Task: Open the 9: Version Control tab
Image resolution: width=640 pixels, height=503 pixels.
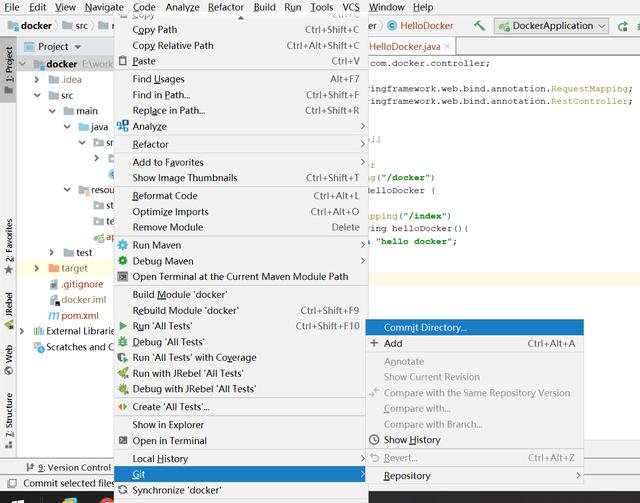Action: [x=69, y=467]
